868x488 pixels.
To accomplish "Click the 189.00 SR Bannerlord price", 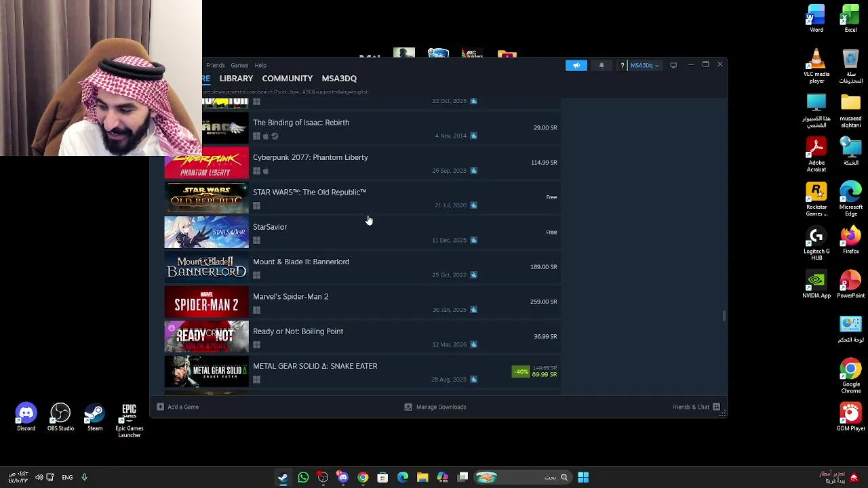I will (543, 267).
